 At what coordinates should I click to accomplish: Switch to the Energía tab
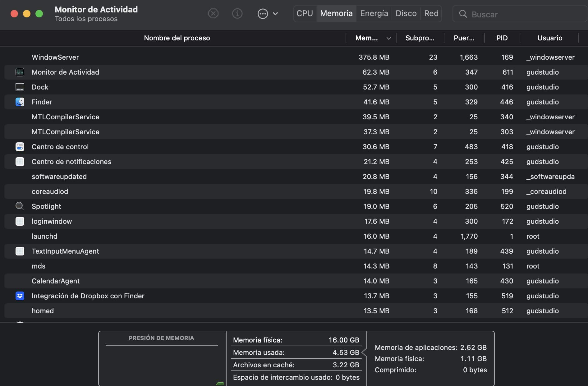click(x=374, y=14)
